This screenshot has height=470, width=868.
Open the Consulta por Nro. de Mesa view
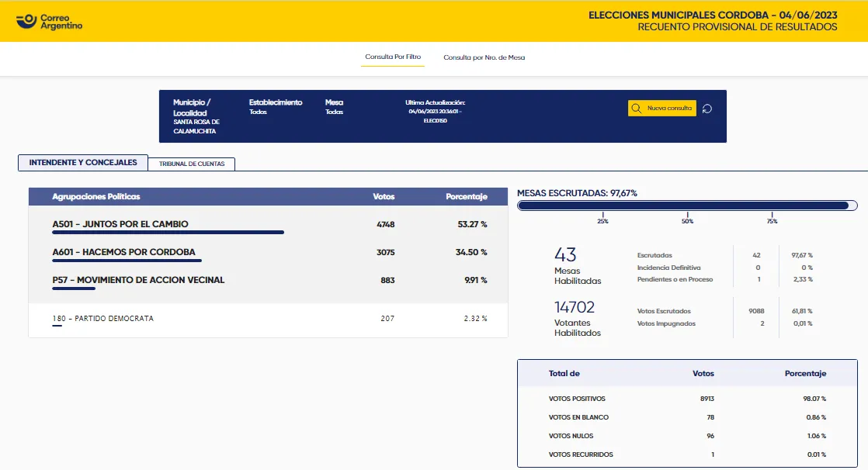tap(483, 57)
